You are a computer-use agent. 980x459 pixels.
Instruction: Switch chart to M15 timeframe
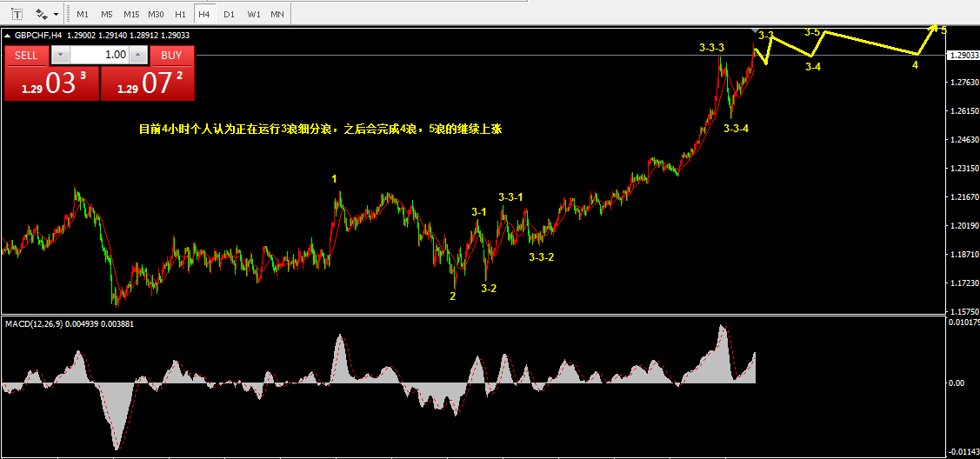131,14
